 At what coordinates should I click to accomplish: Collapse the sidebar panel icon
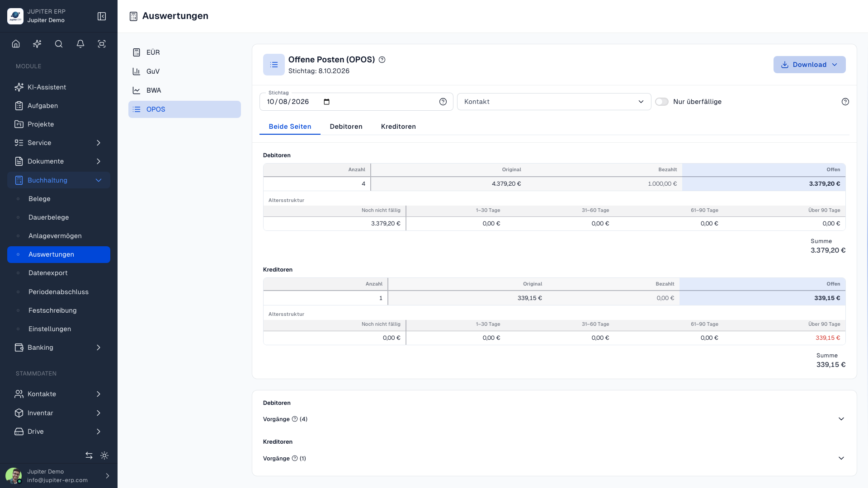pyautogui.click(x=102, y=16)
